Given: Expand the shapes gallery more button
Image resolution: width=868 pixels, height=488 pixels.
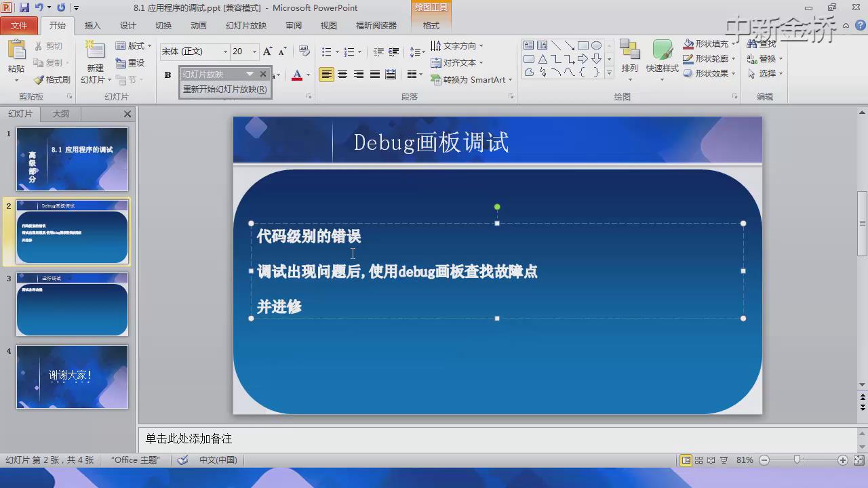Looking at the screenshot, I should tap(609, 73).
